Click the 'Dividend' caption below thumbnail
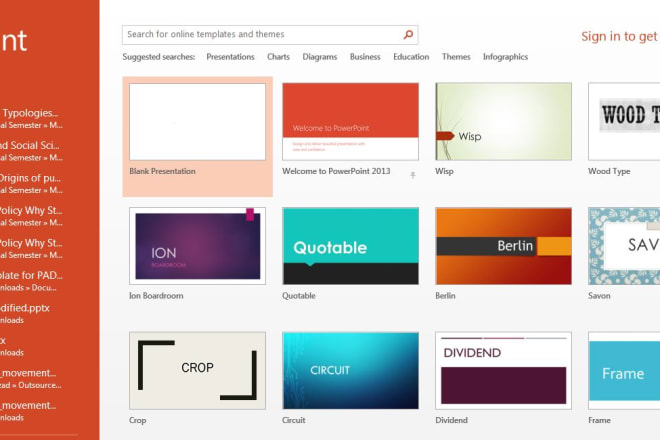This screenshot has height=440, width=660. [x=451, y=420]
